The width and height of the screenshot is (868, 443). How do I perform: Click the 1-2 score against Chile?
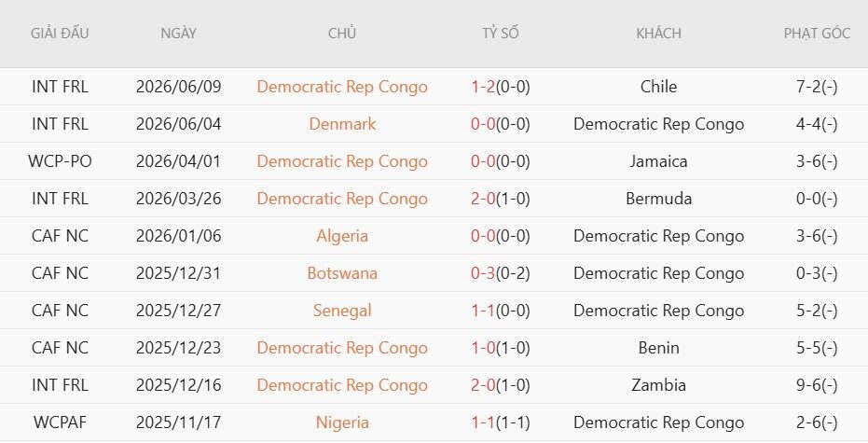pos(483,87)
